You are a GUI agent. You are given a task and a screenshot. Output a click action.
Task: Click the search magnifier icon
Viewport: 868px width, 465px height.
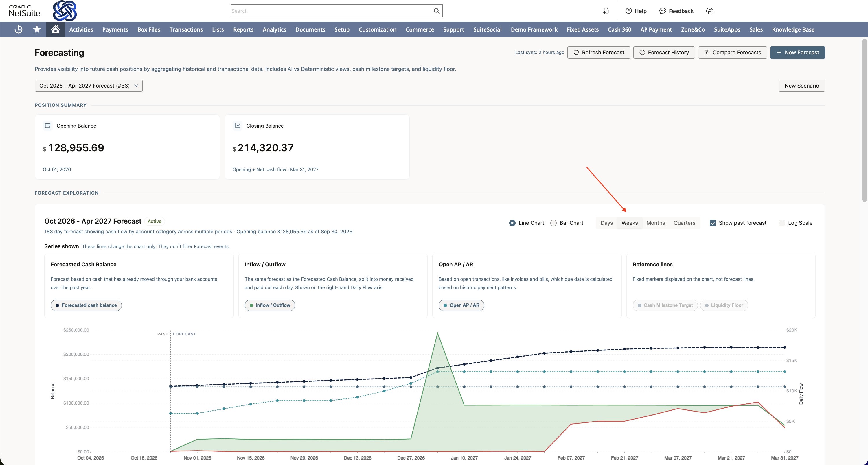pos(436,11)
